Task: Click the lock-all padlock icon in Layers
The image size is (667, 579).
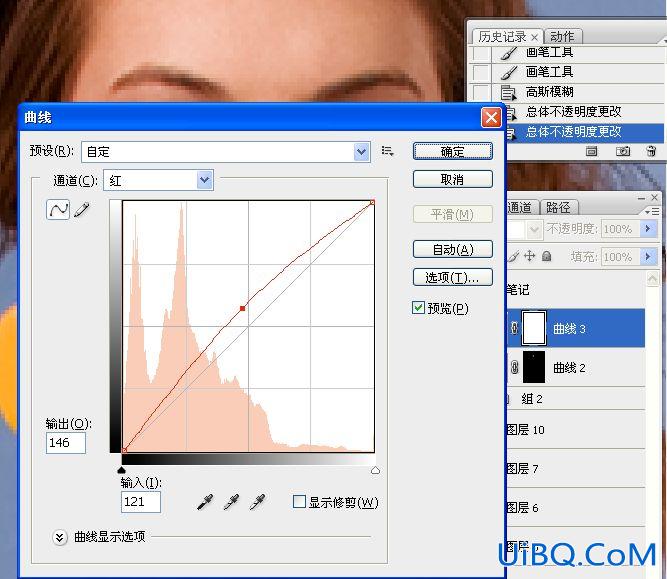Action: [x=547, y=256]
